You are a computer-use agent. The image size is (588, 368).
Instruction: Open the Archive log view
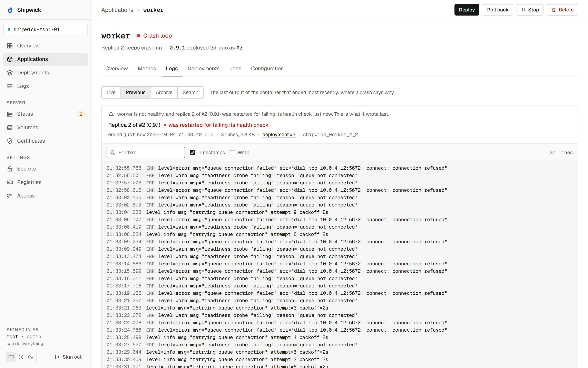point(164,92)
